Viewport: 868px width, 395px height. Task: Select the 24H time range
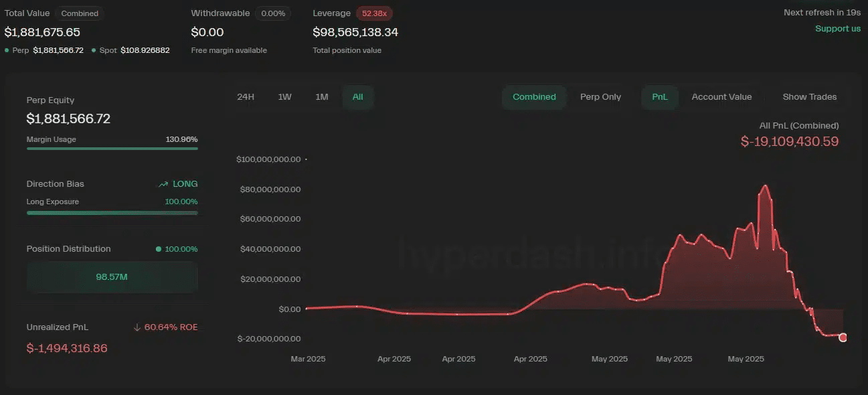pyautogui.click(x=246, y=97)
